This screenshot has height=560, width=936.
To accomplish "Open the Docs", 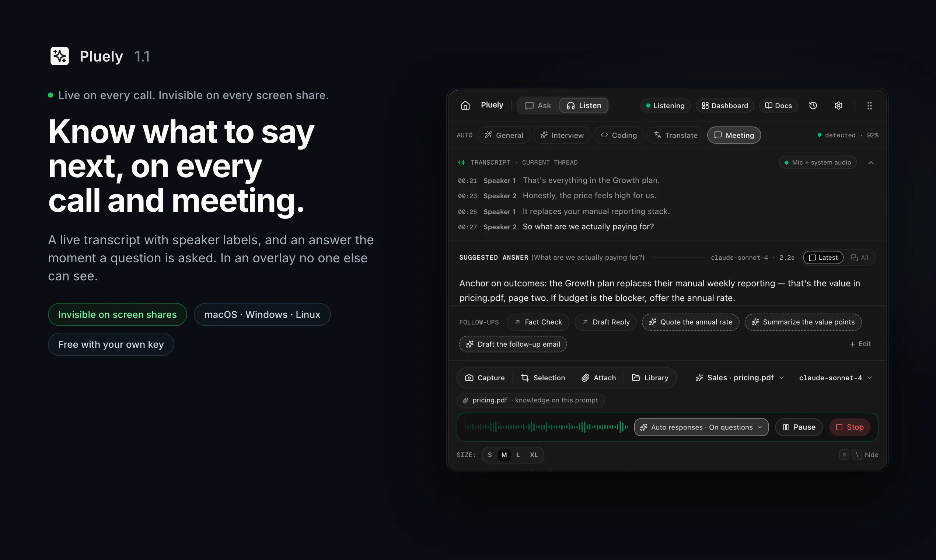I will [x=778, y=106].
